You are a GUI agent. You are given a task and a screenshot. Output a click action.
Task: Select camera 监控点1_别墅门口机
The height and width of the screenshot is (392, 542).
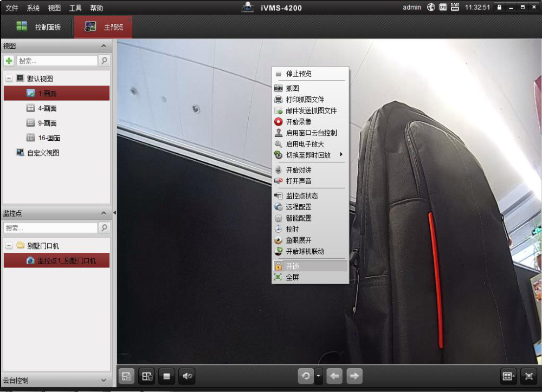tap(57, 260)
